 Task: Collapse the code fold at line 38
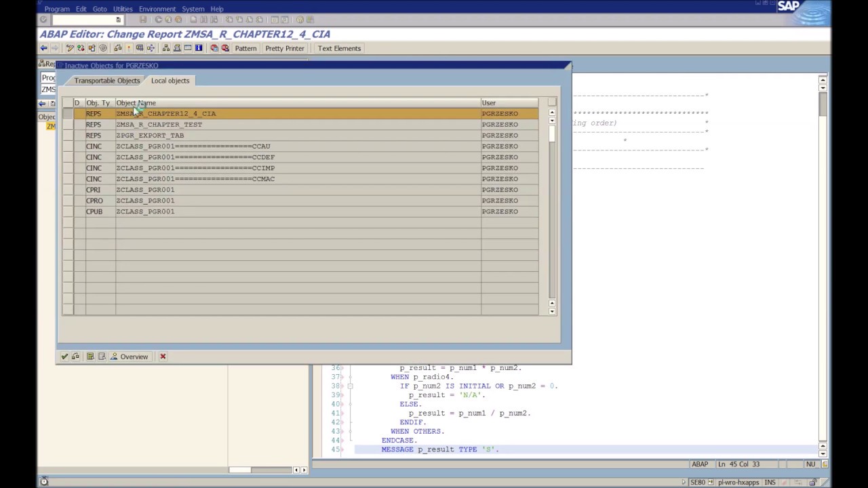(x=350, y=386)
